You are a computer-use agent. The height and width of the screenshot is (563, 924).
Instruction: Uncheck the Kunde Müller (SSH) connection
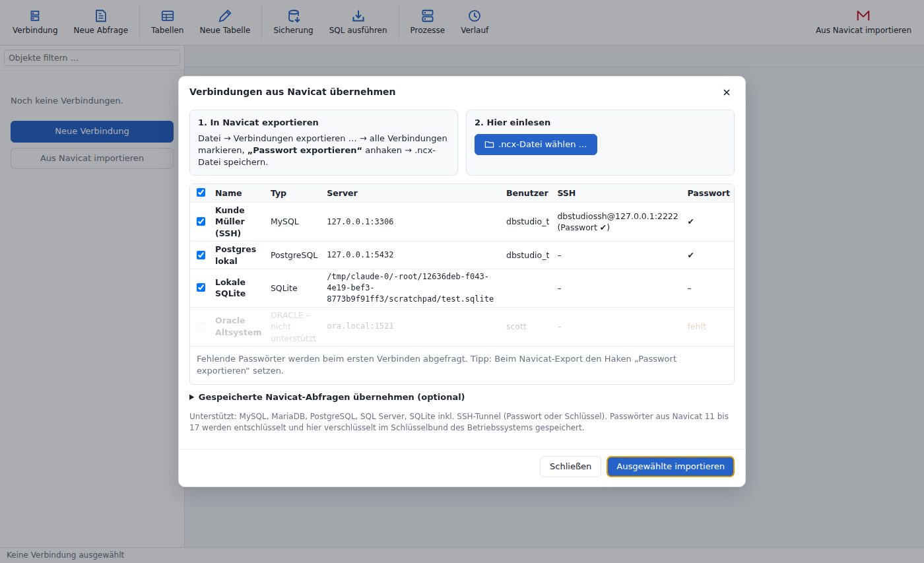(201, 222)
